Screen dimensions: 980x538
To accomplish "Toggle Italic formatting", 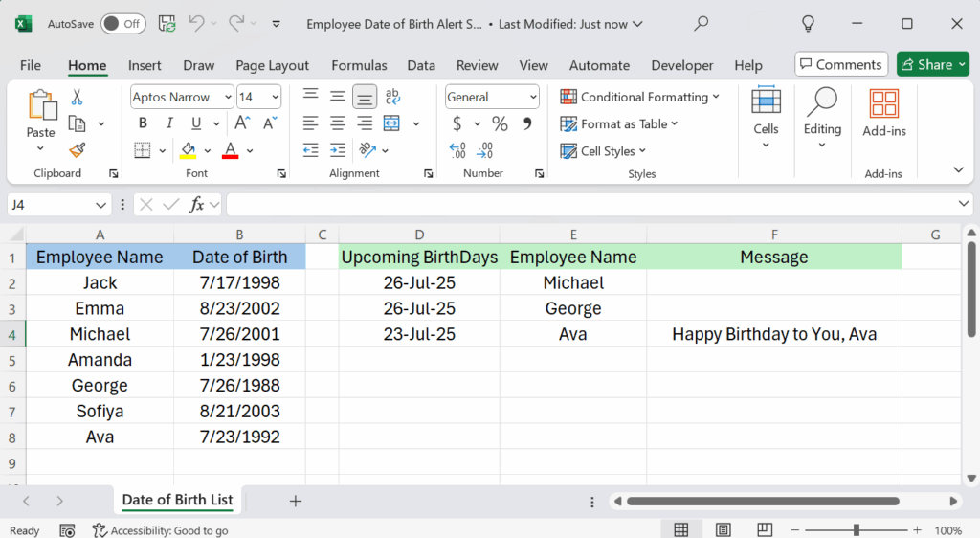I will coord(169,123).
